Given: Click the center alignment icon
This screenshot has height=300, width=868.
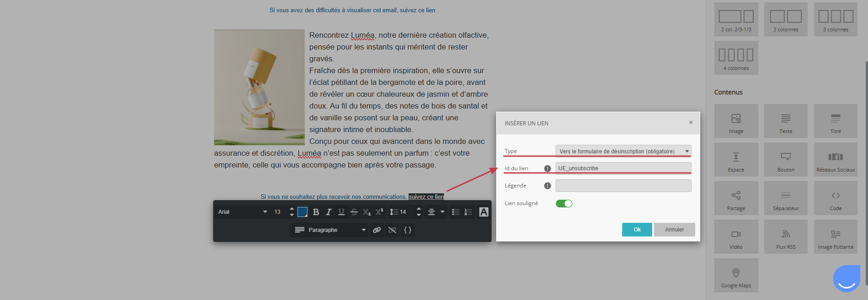Looking at the screenshot, I should click(x=431, y=212).
